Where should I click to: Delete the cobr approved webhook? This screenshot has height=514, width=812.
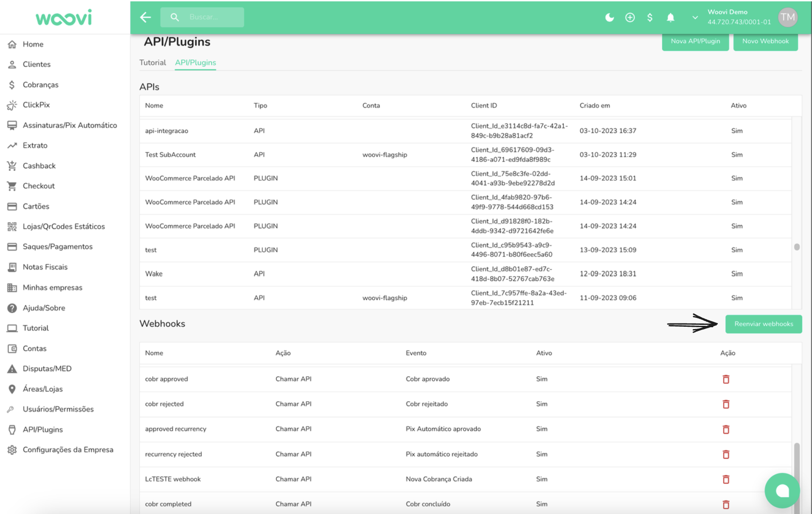(726, 379)
